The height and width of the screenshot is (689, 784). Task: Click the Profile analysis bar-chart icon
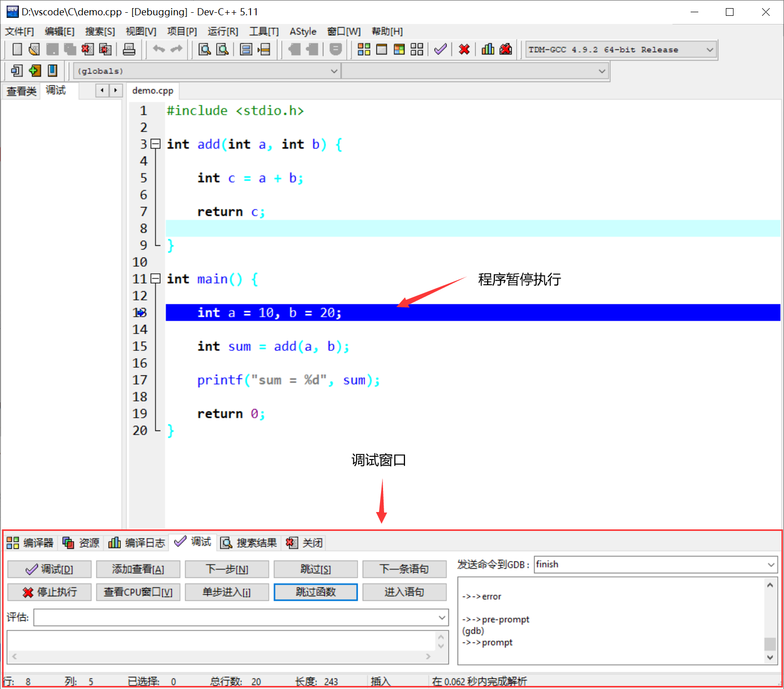click(488, 49)
